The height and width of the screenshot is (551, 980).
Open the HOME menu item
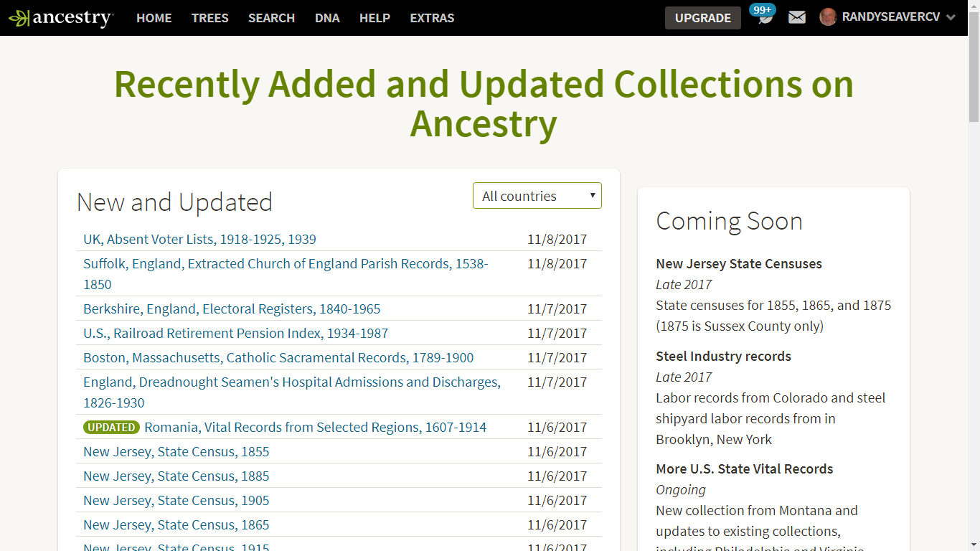[x=154, y=18]
